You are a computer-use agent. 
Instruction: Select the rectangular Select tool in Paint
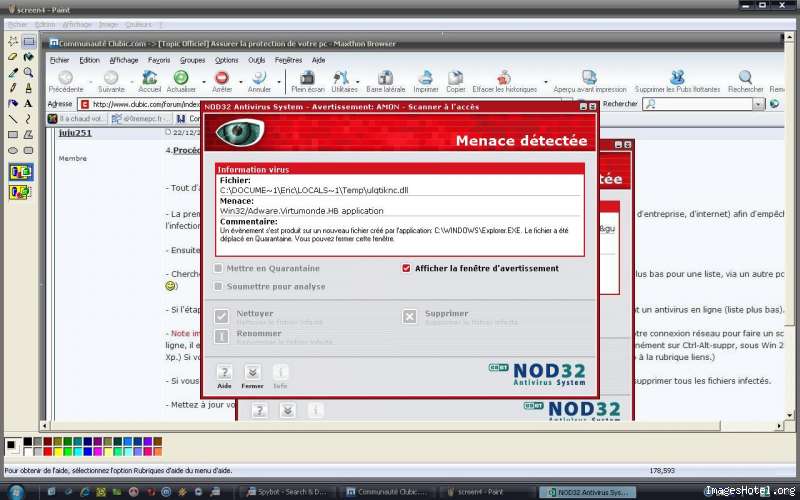pyautogui.click(x=29, y=41)
